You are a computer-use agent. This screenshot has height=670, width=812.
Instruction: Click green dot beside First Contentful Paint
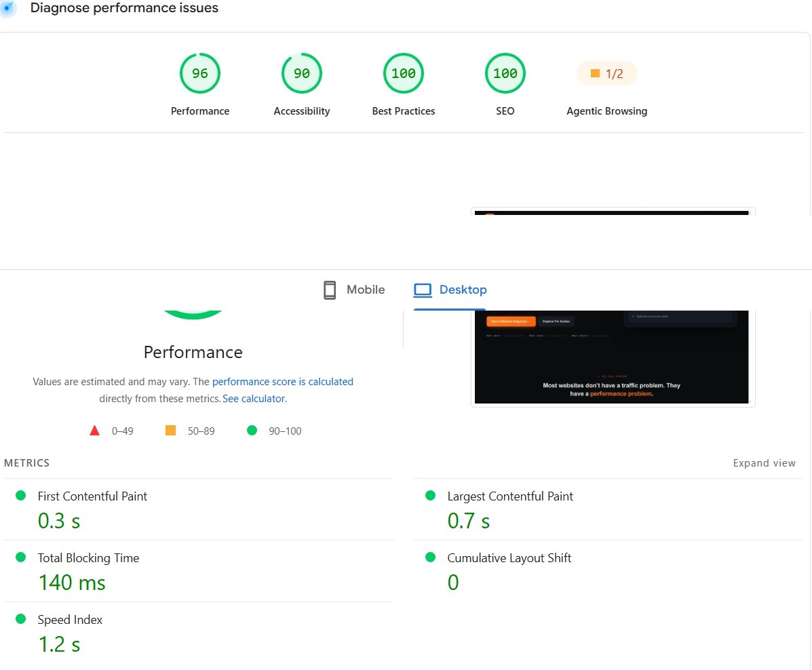pyautogui.click(x=21, y=496)
